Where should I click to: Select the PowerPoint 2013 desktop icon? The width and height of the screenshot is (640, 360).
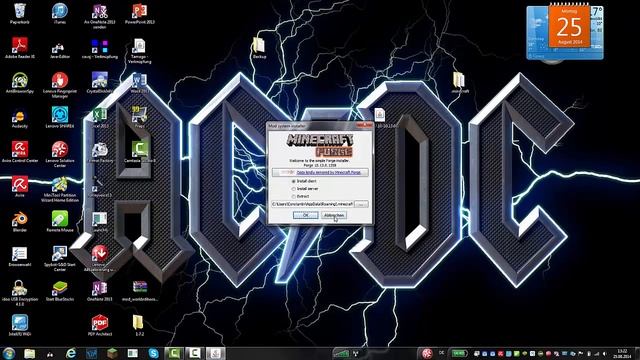click(x=140, y=14)
